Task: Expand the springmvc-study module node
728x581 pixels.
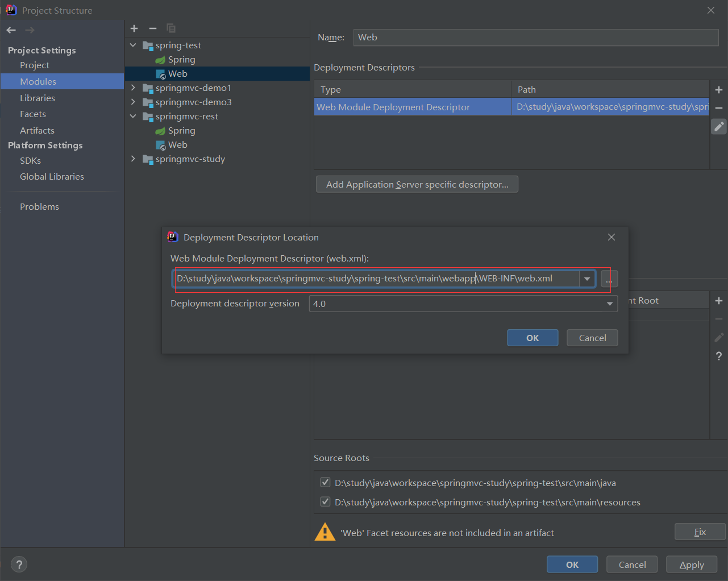Action: click(x=133, y=159)
